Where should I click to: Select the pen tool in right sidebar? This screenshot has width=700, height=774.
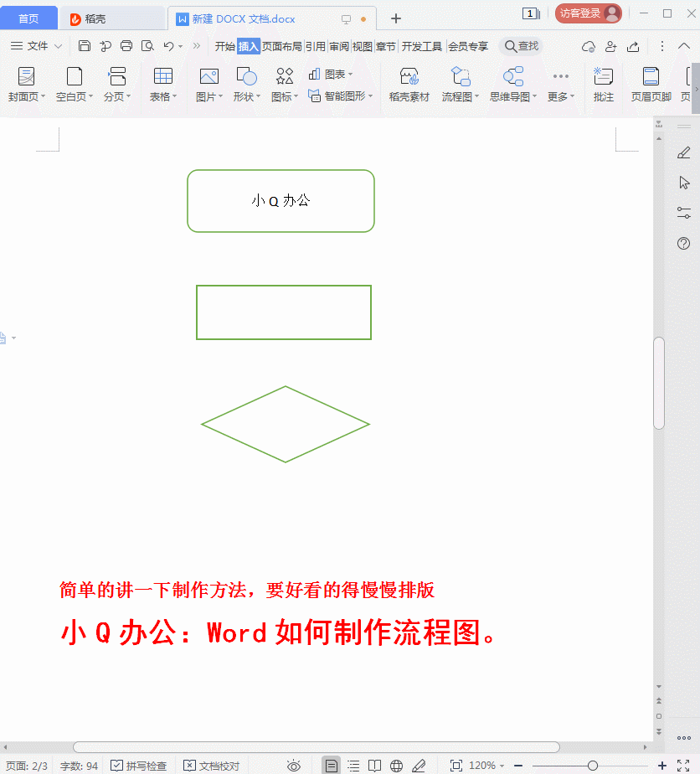click(x=684, y=153)
